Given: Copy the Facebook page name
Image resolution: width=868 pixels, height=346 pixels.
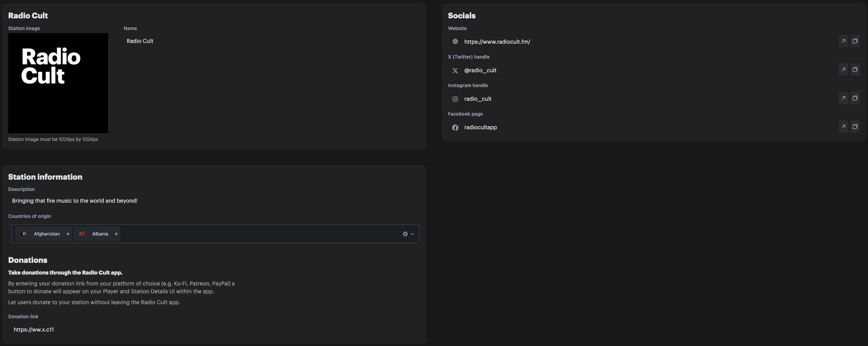Looking at the screenshot, I should (x=855, y=127).
